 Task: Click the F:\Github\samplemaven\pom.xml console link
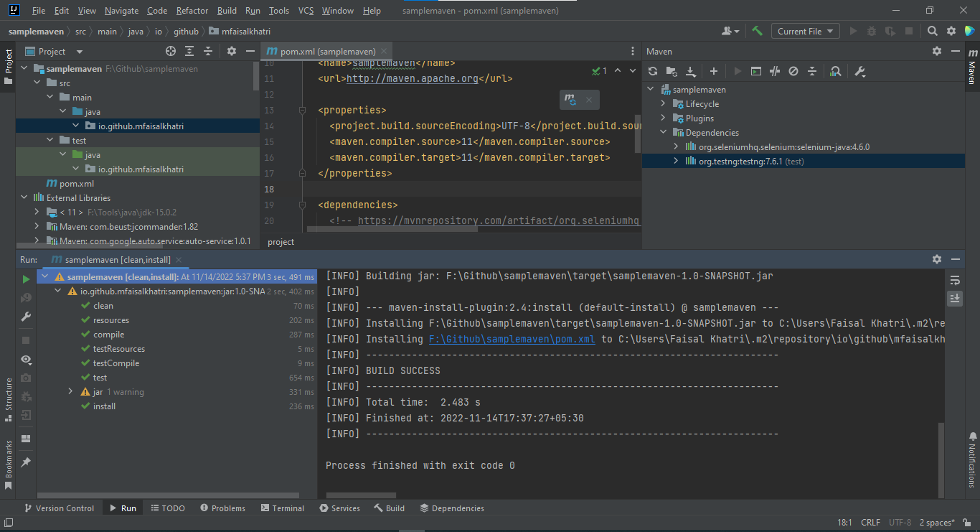tap(512, 339)
